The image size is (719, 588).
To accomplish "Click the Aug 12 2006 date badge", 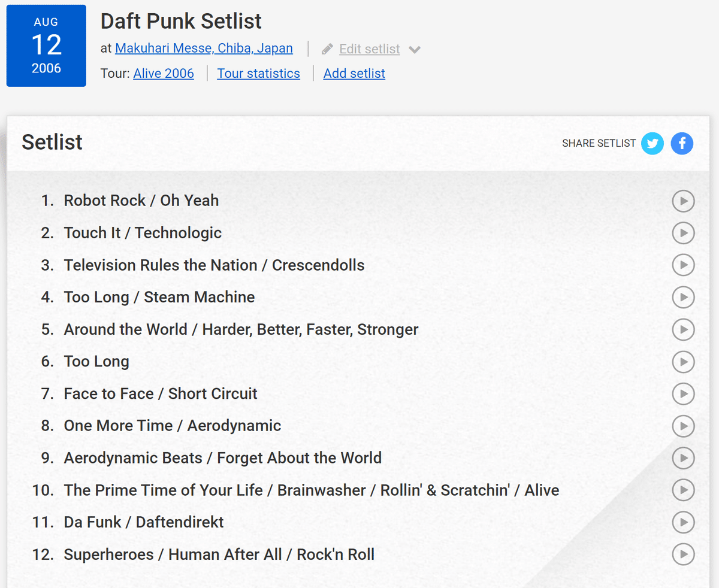I will coord(46,46).
